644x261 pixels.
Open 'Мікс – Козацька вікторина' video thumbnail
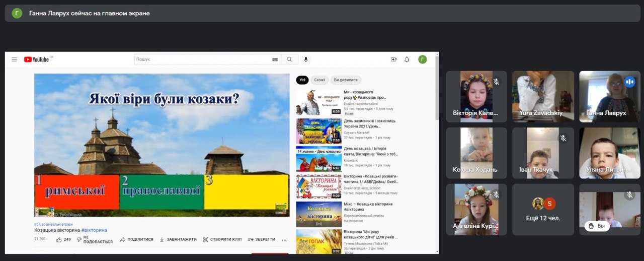click(x=318, y=214)
